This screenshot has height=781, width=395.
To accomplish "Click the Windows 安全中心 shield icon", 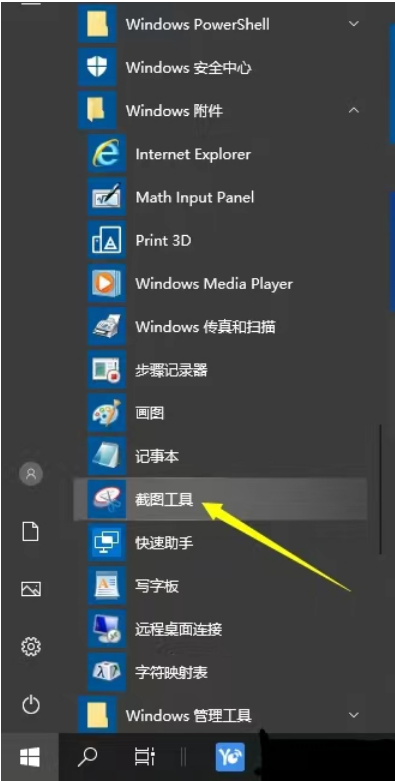I will click(x=97, y=67).
